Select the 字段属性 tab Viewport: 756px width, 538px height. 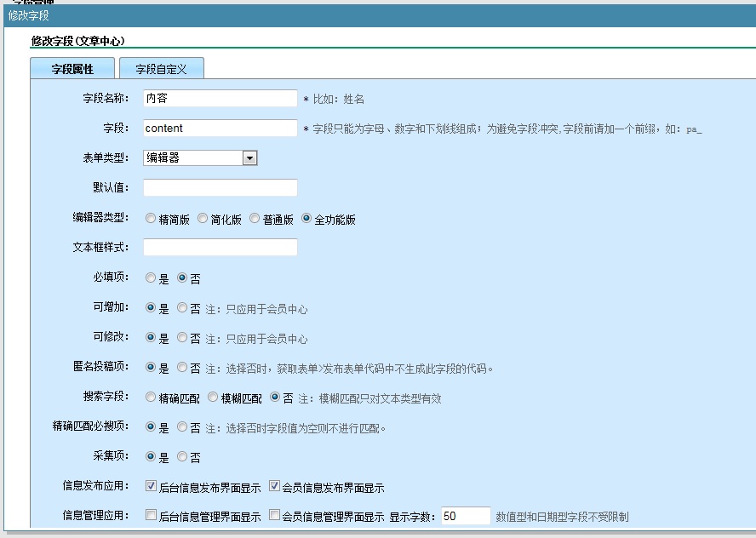(x=72, y=69)
